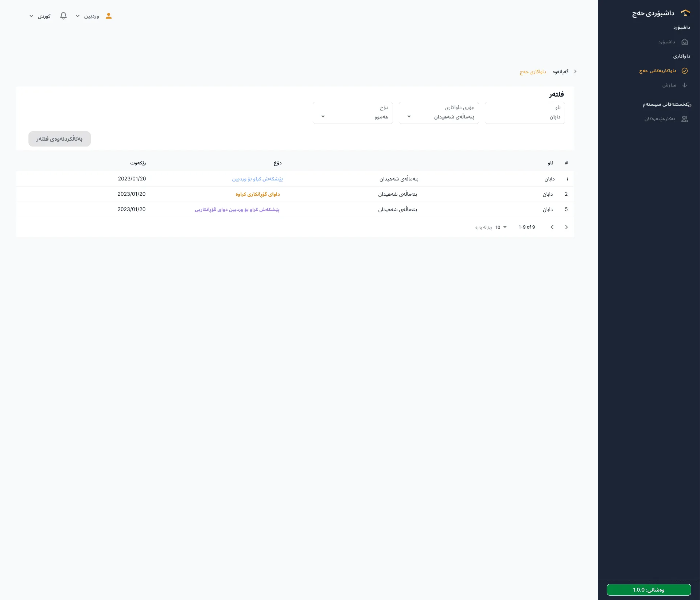Expand the وردبین user menu
The width and height of the screenshot is (700, 600).
(x=87, y=16)
